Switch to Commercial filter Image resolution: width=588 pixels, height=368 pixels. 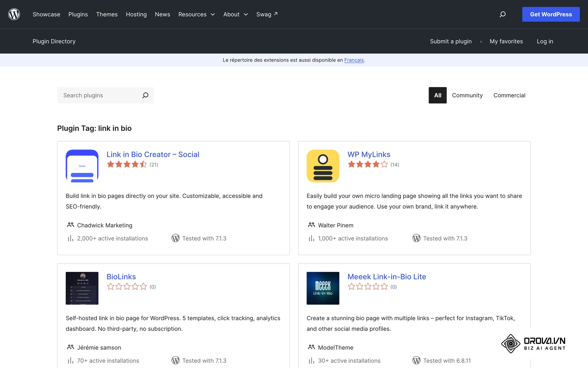click(x=509, y=95)
